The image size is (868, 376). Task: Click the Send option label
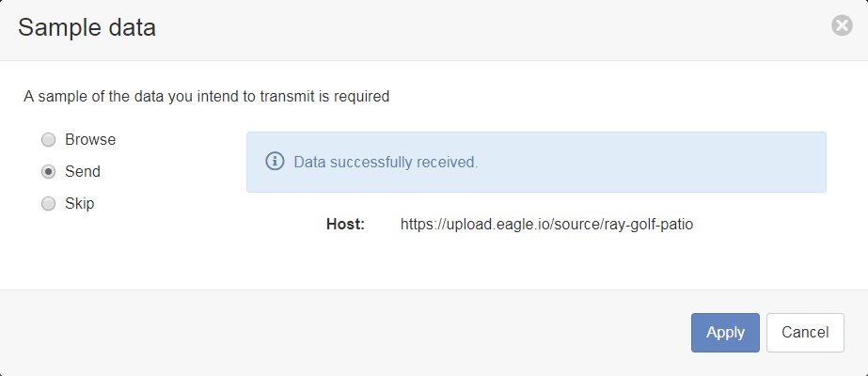[x=83, y=171]
